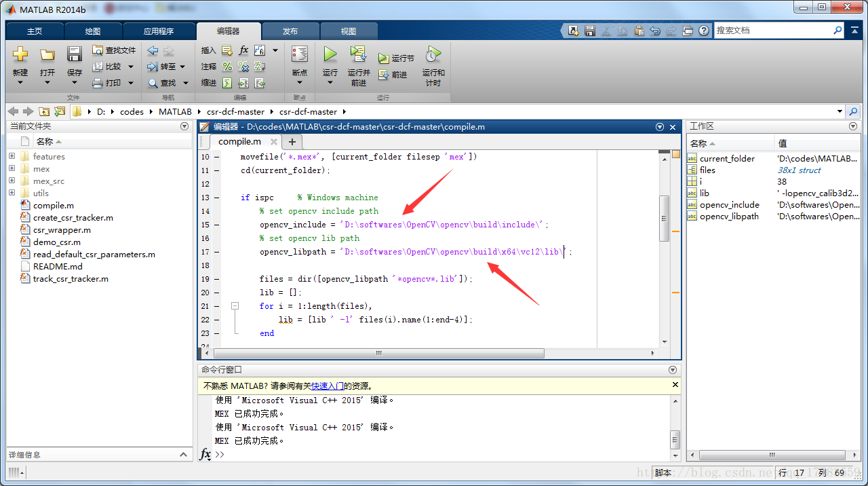
Task: Click the green 运行 (Run) play icon
Action: (330, 54)
